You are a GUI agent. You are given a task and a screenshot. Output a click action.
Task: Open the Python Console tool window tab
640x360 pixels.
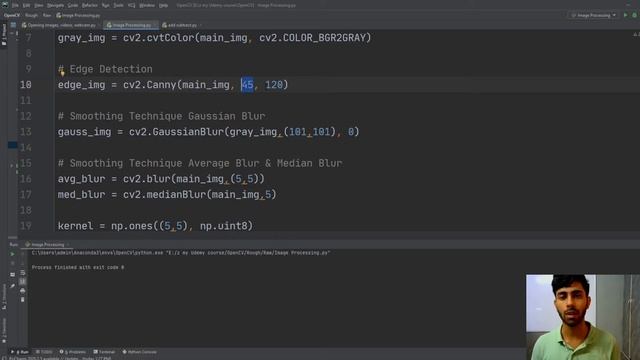coord(140,352)
